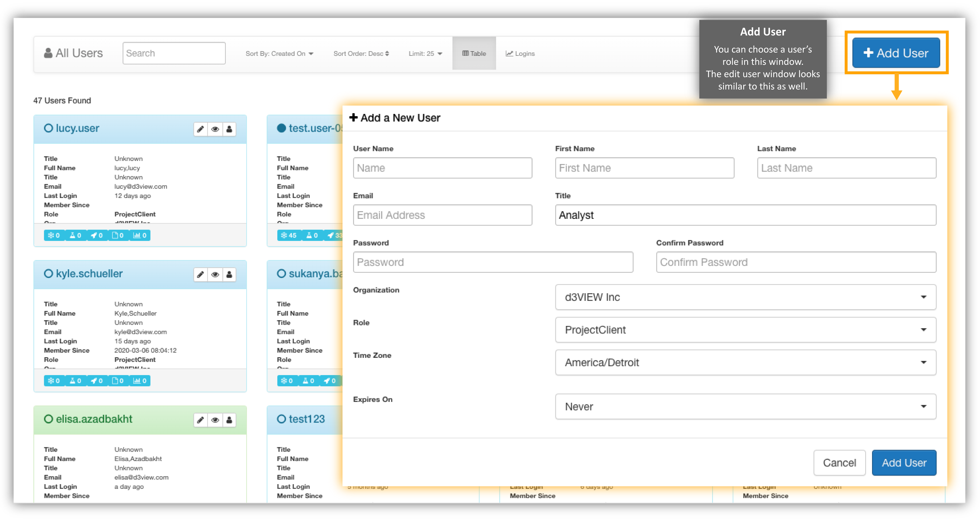
Task: Edit elisa.azadbakht with the pencil icon
Action: coord(200,420)
